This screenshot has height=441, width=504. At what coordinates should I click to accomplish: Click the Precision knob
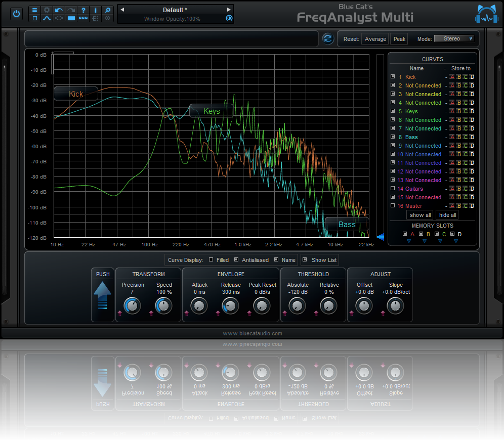click(x=132, y=305)
